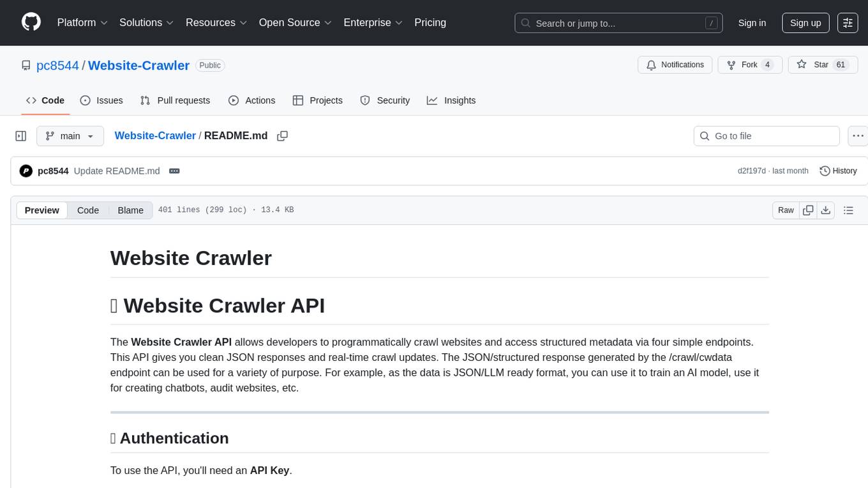Click the Website Crawler API heading
Screen dimensions: 868x488
[x=218, y=305]
